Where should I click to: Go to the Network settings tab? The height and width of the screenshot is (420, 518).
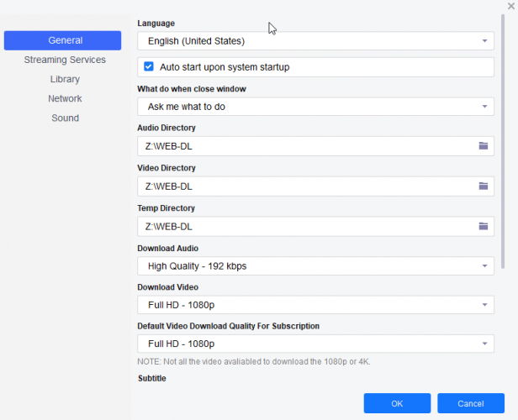click(65, 98)
